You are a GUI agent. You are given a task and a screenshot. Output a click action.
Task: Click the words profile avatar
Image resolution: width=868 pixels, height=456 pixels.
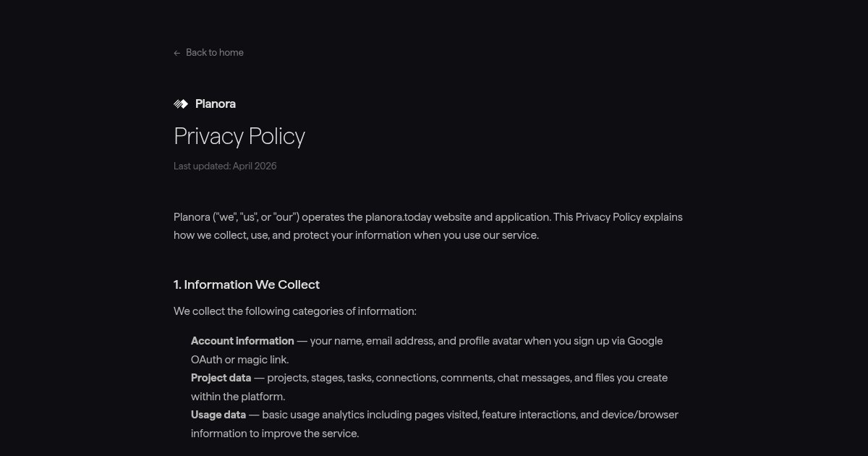click(490, 341)
